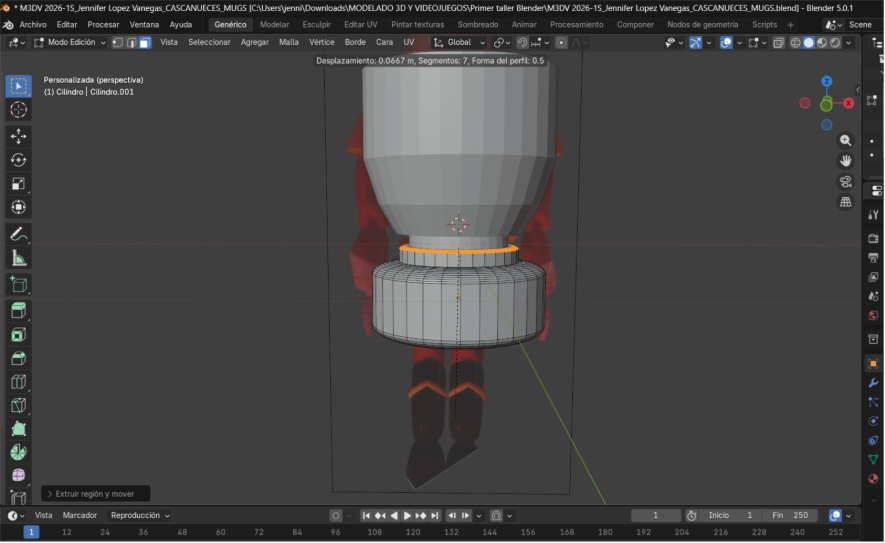Open the Global transform orientation dropdown

point(460,43)
